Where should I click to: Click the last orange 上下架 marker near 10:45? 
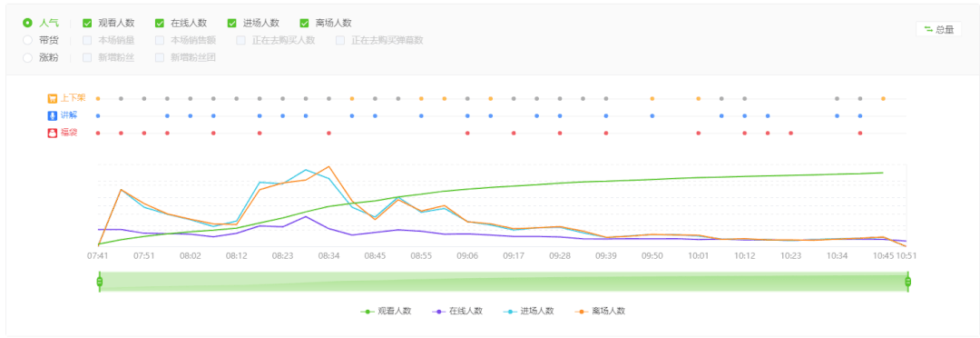tap(883, 98)
